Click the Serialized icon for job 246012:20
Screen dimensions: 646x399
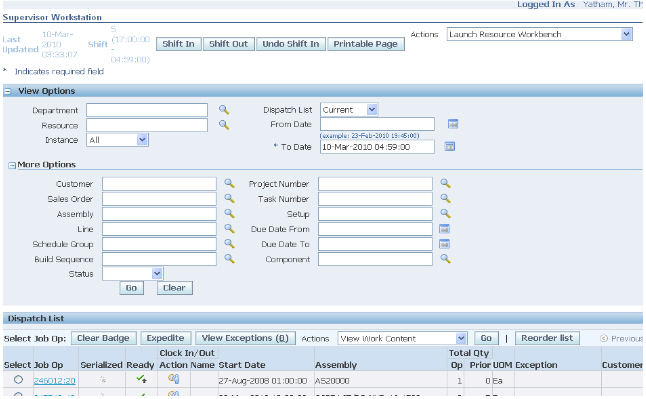102,379
